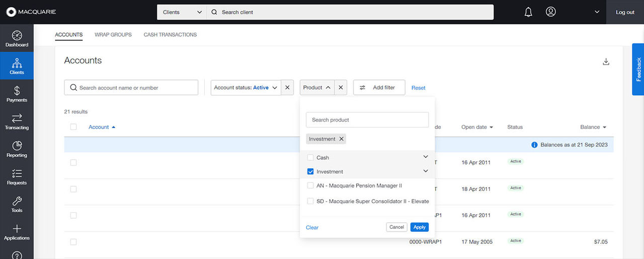Open Applications in the sidebar
Viewport: 644px width, 259px height.
(17, 232)
